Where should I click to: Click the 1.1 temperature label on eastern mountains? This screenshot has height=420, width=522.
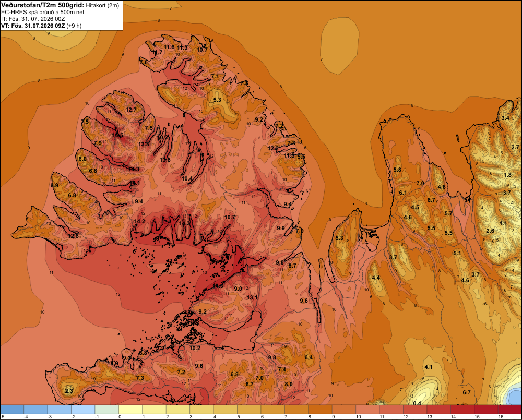coord(503,223)
